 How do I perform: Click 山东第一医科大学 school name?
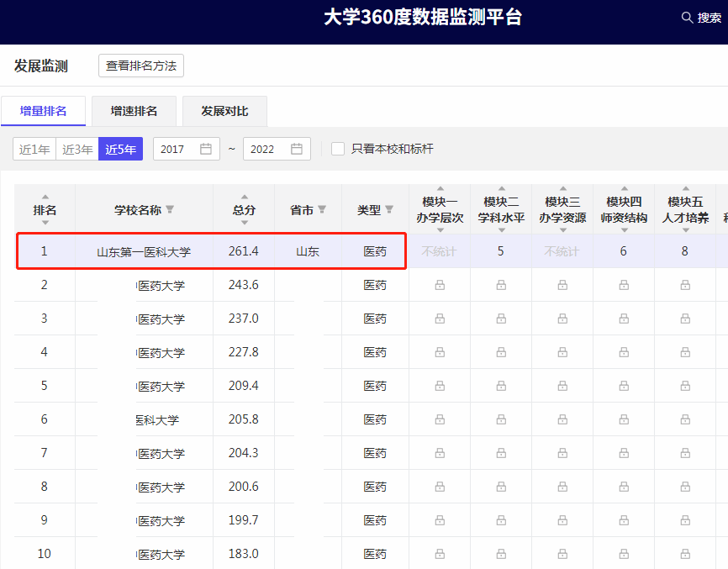point(144,251)
